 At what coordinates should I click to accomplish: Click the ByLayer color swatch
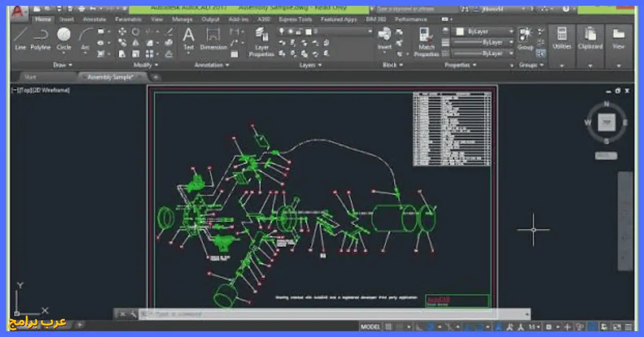[460, 32]
